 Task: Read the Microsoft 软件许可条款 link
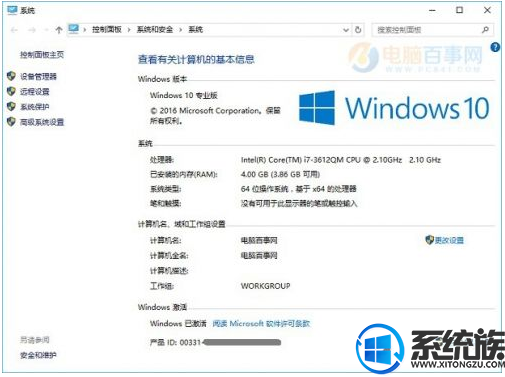tap(261, 323)
